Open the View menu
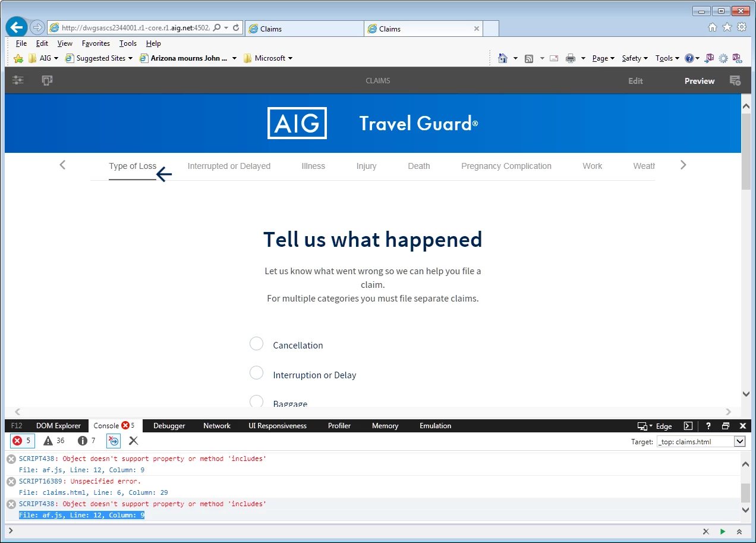 point(65,43)
